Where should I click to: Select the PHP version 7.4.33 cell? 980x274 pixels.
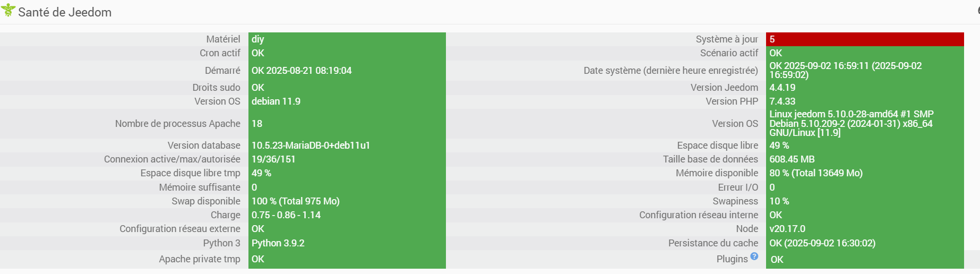[783, 101]
